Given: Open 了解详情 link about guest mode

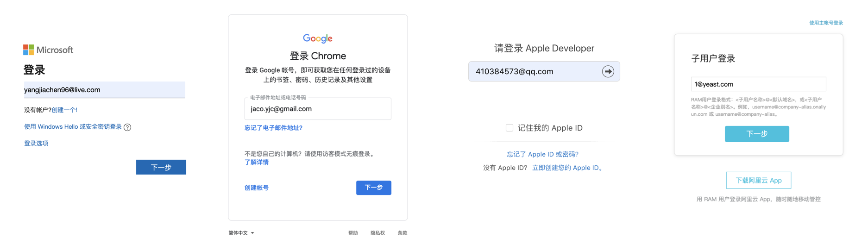Looking at the screenshot, I should (257, 162).
